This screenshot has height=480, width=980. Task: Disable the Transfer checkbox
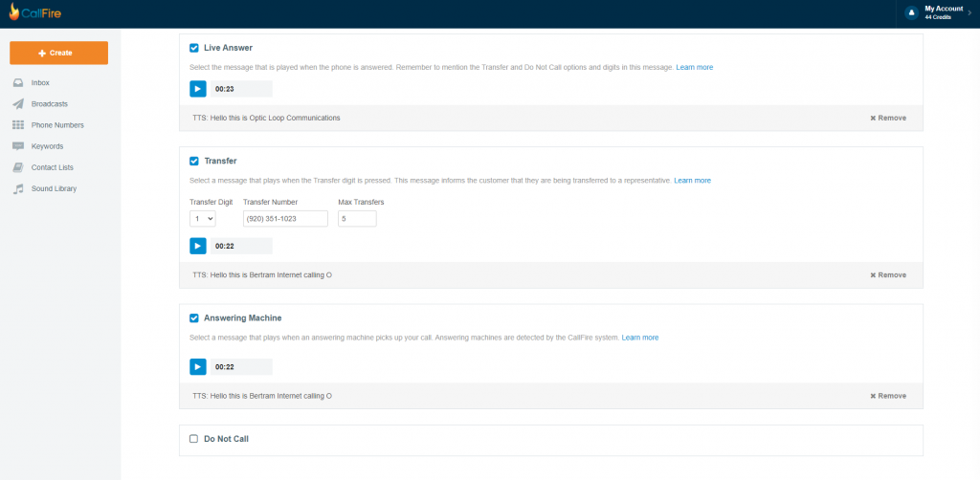coord(194,161)
